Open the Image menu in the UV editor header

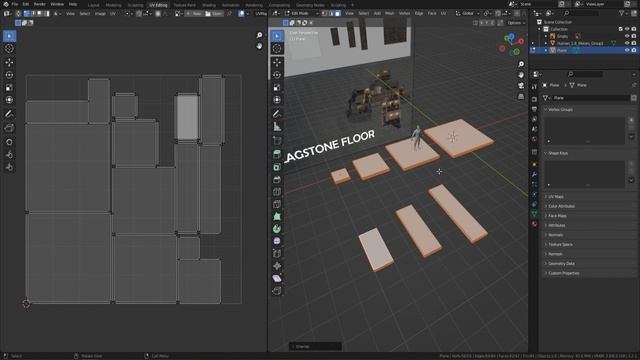[x=100, y=13]
